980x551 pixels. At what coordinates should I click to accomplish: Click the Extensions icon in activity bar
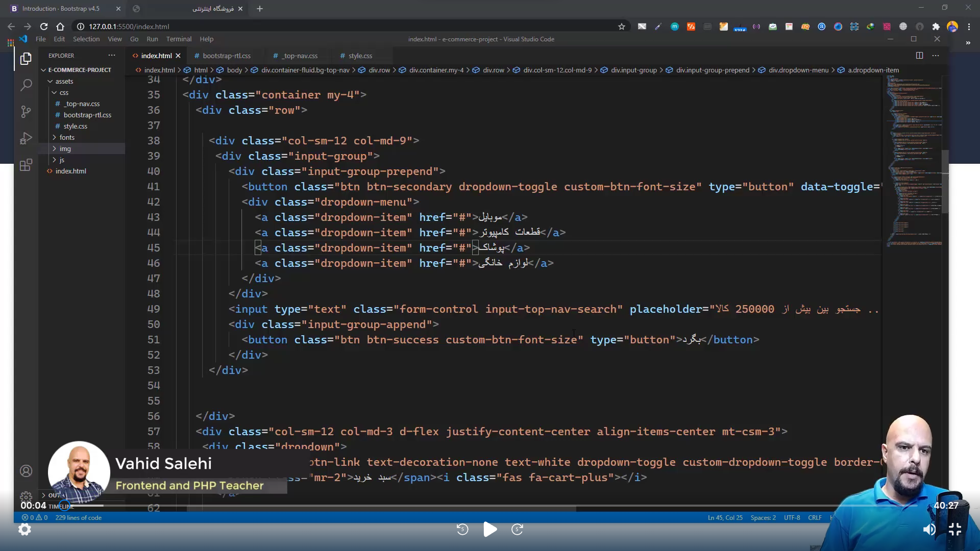tap(26, 165)
